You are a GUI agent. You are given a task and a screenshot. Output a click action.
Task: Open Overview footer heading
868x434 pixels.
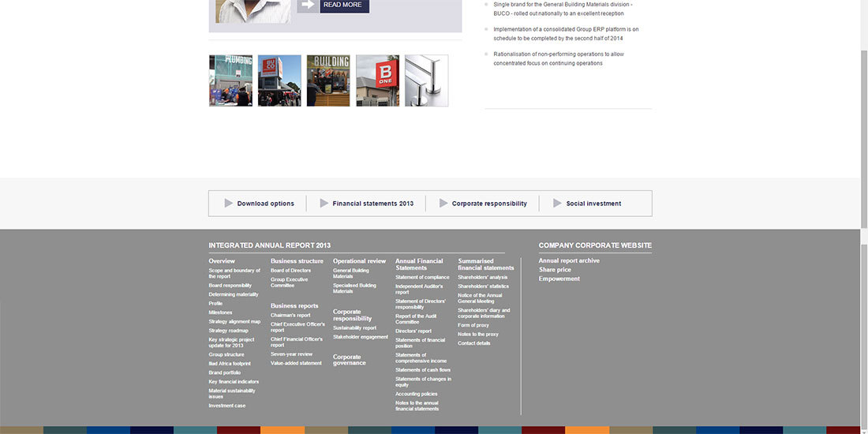(x=222, y=260)
